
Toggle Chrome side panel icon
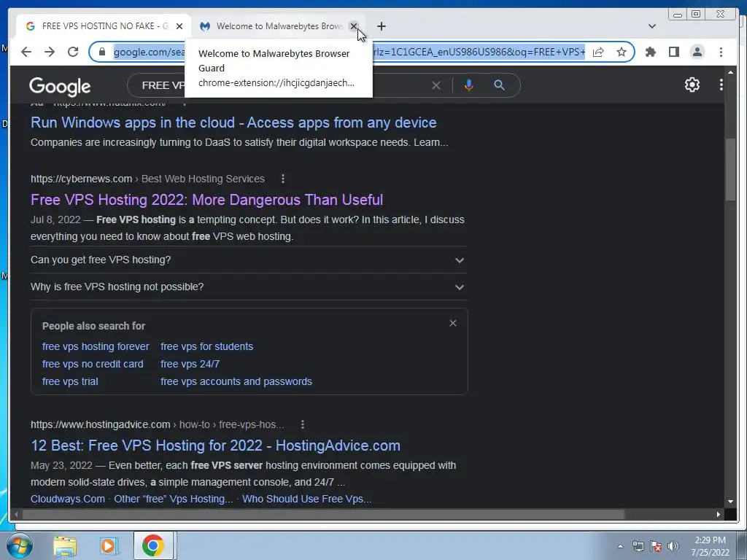pos(673,52)
